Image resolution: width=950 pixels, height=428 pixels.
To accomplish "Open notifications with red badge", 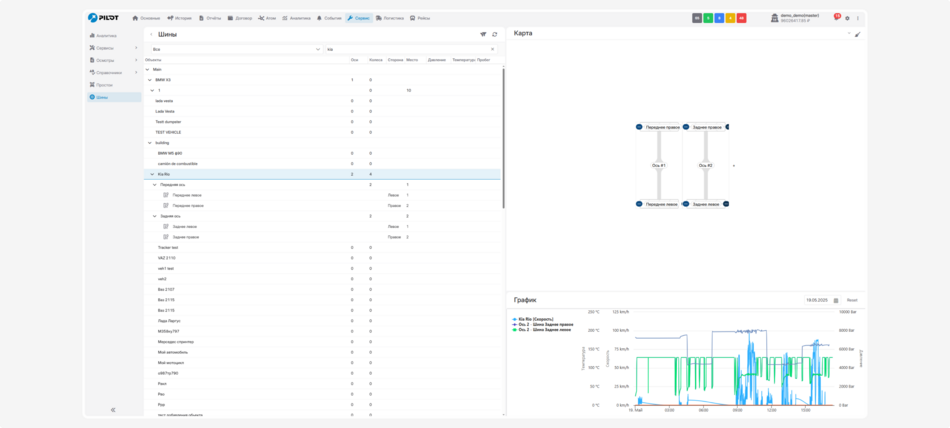I will pyautogui.click(x=837, y=18).
